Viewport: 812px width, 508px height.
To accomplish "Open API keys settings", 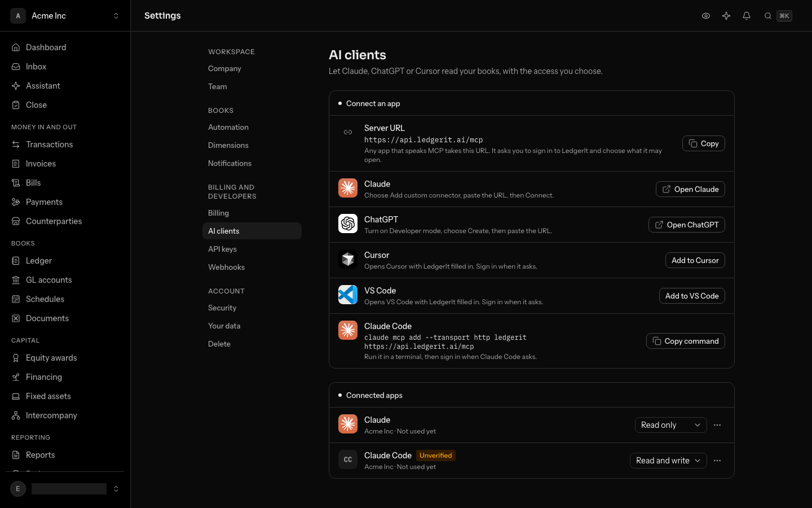I will point(252,249).
